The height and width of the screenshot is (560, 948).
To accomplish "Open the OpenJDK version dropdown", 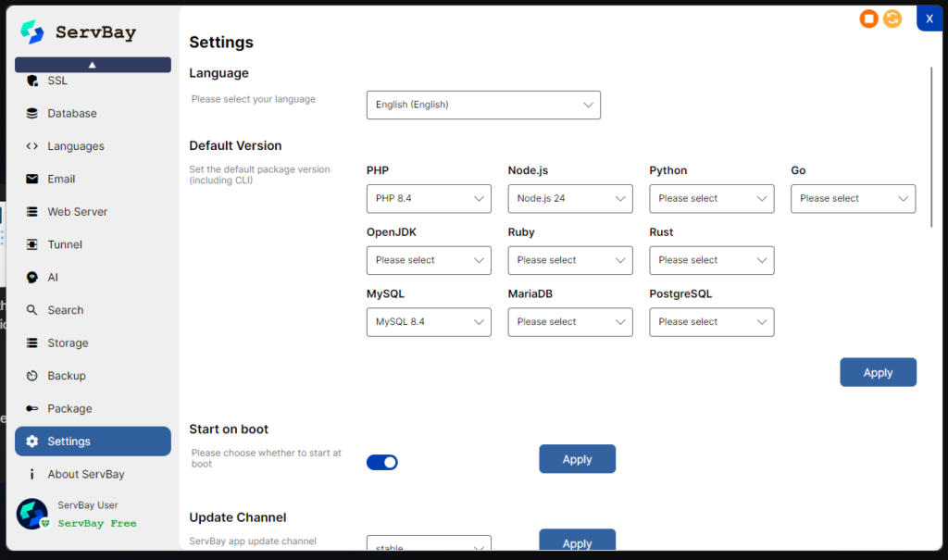I will (429, 260).
